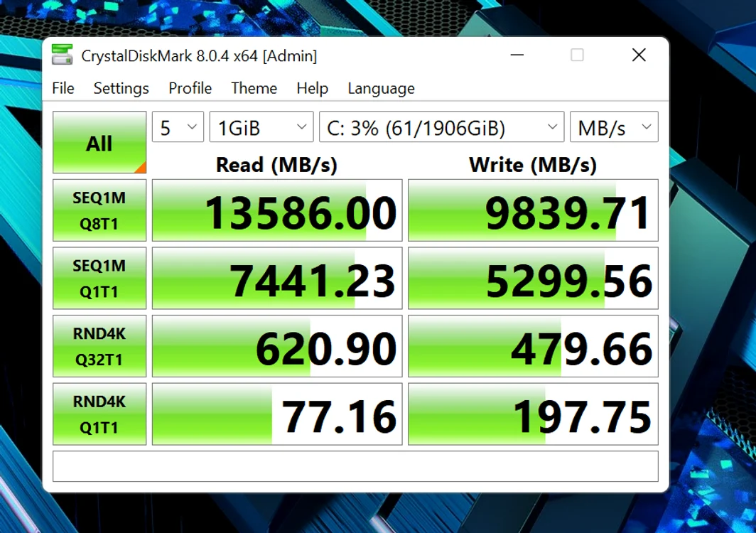Select the 197.75 random write result
Viewport: 756px width, 533px height.
click(x=533, y=414)
